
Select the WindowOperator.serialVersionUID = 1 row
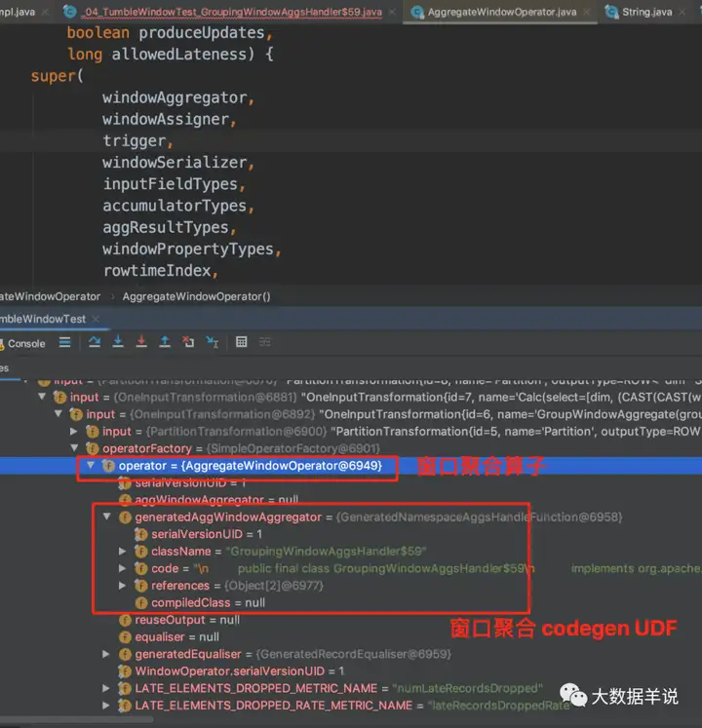pyautogui.click(x=351, y=671)
